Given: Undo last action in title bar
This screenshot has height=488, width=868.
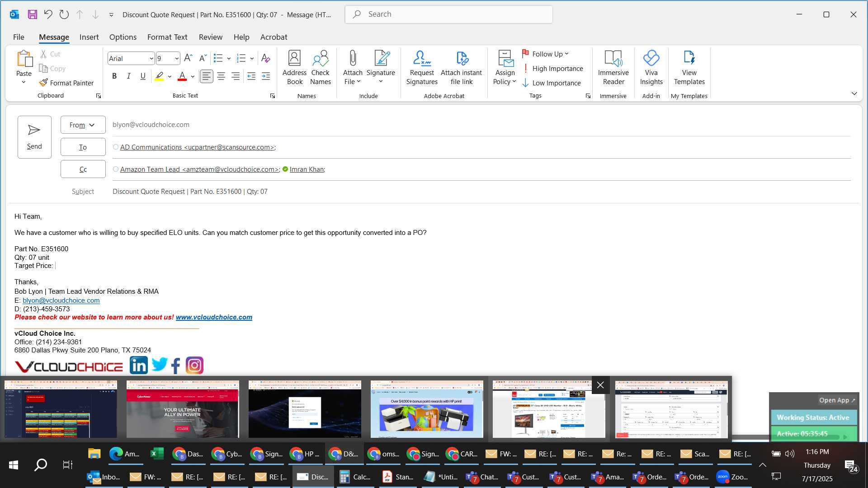Looking at the screenshot, I should 48,14.
